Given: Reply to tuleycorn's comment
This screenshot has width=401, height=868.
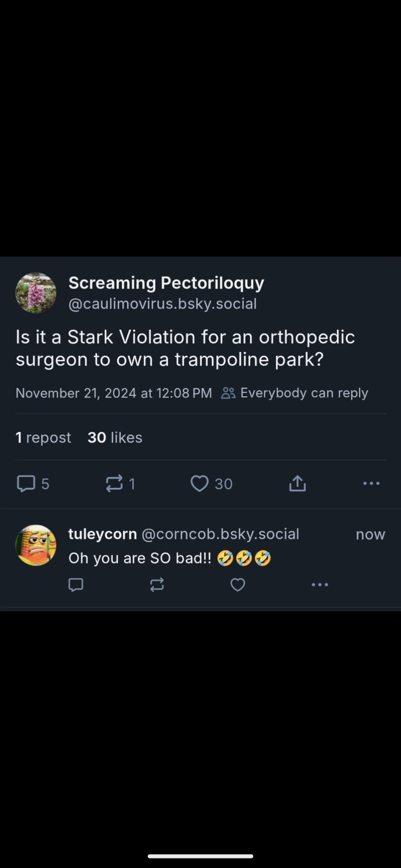Looking at the screenshot, I should coord(76,585).
